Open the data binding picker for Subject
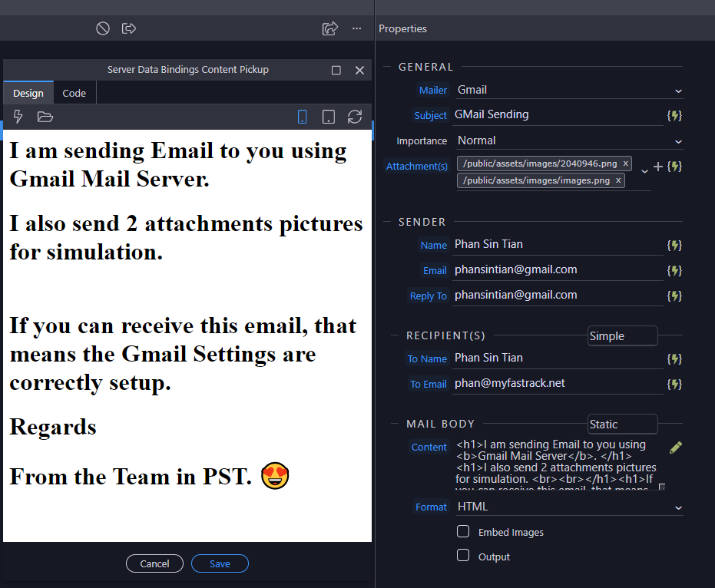This screenshot has width=715, height=588. (674, 115)
